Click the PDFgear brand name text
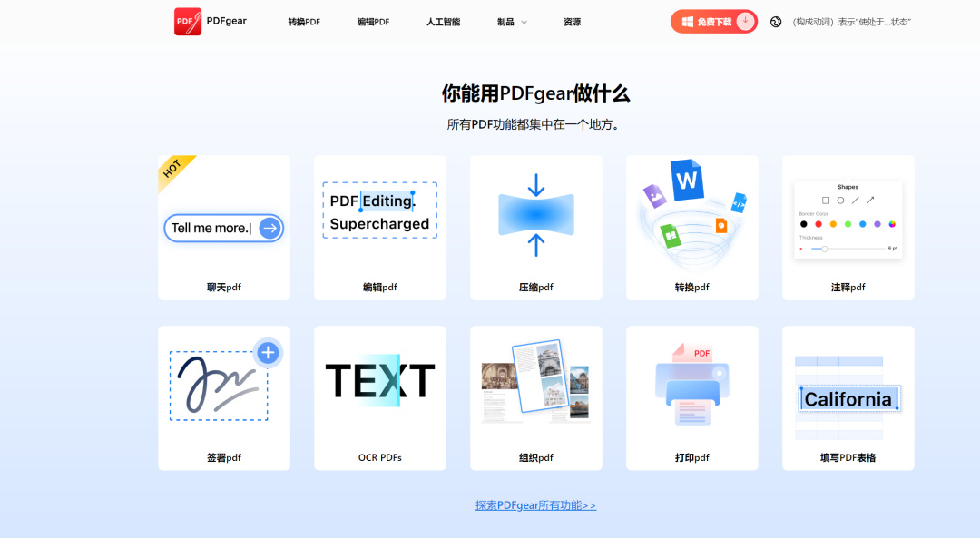 (x=226, y=21)
